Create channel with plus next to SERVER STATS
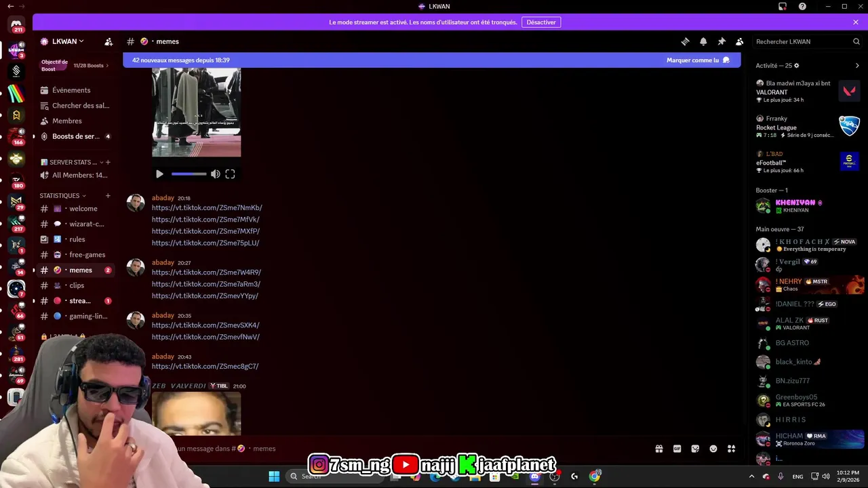Image resolution: width=868 pixels, height=488 pixels. (x=108, y=162)
